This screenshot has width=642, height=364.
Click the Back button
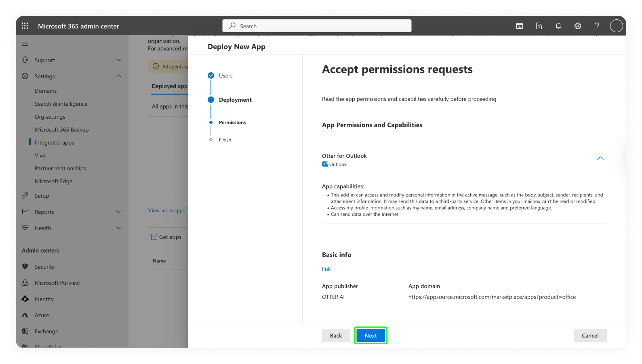coord(336,335)
